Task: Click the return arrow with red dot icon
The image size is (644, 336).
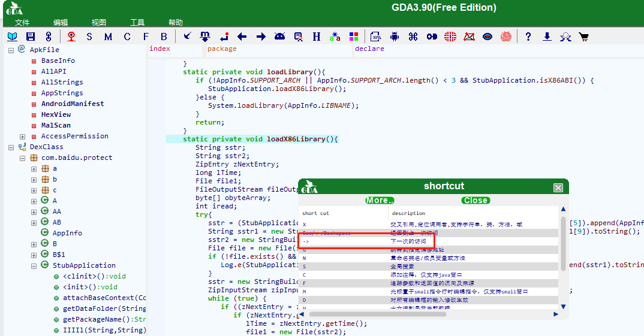Action: pyautogui.click(x=224, y=37)
